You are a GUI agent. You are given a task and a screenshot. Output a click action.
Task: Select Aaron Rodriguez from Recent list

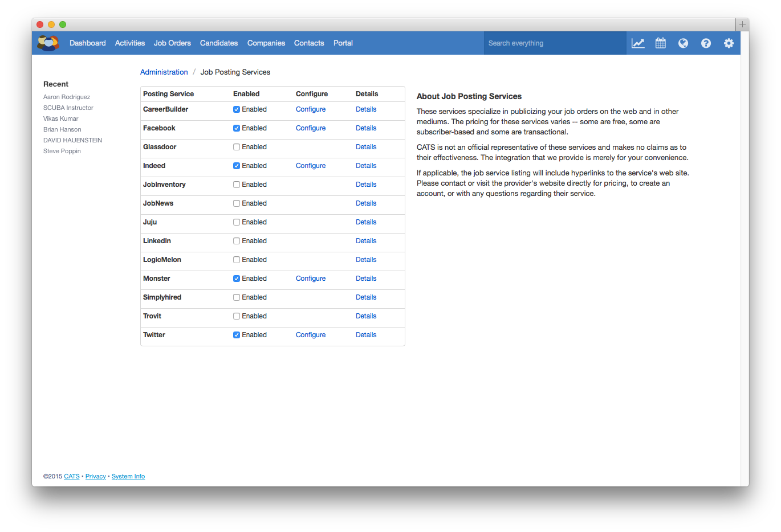(x=66, y=97)
